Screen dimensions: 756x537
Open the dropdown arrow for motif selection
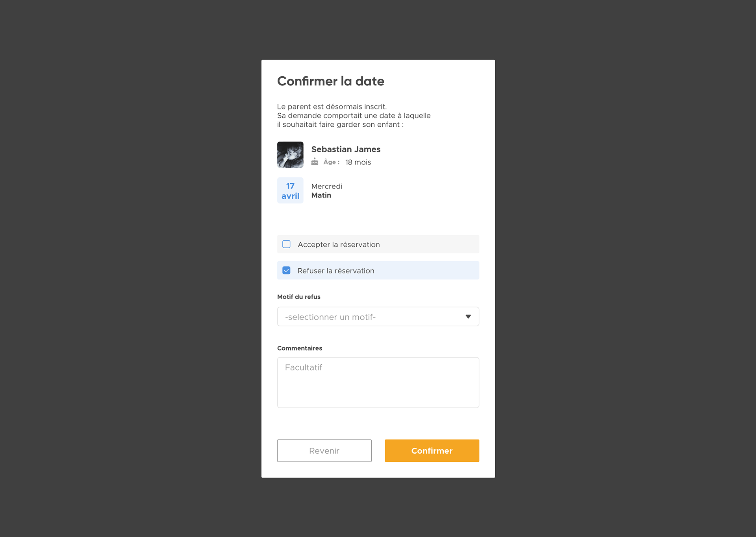click(468, 317)
